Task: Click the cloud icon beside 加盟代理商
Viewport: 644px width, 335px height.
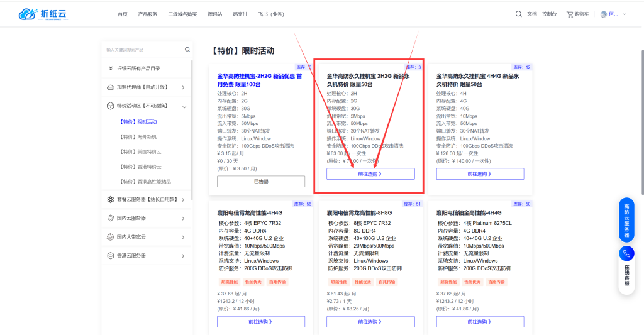Action: point(111,87)
